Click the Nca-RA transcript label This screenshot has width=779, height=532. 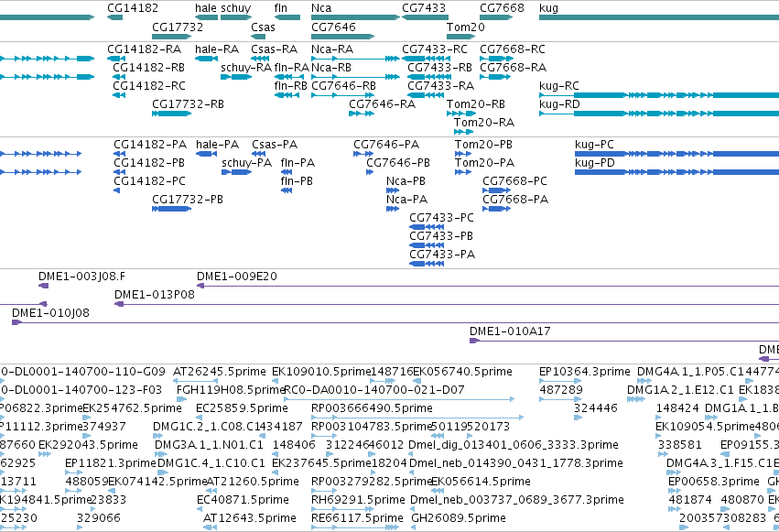[x=332, y=49]
